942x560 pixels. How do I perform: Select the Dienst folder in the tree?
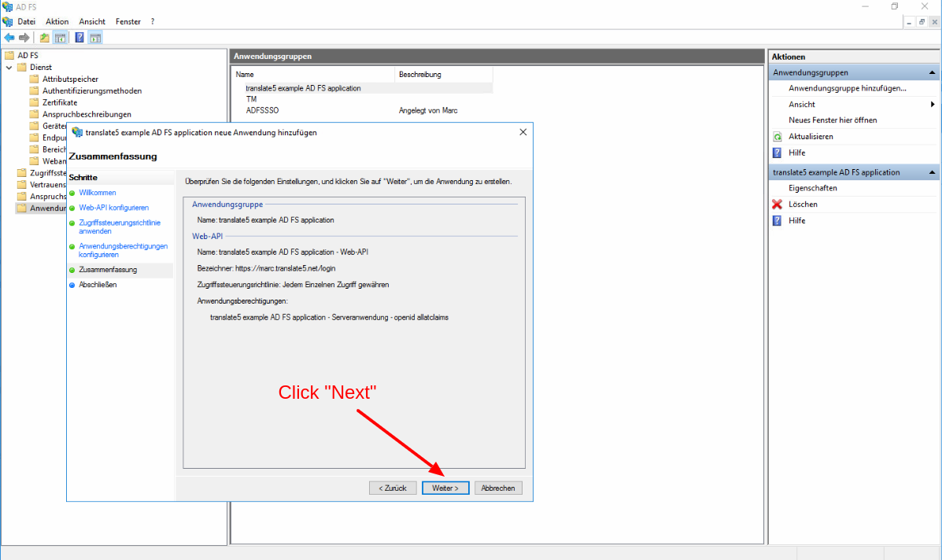pos(41,67)
